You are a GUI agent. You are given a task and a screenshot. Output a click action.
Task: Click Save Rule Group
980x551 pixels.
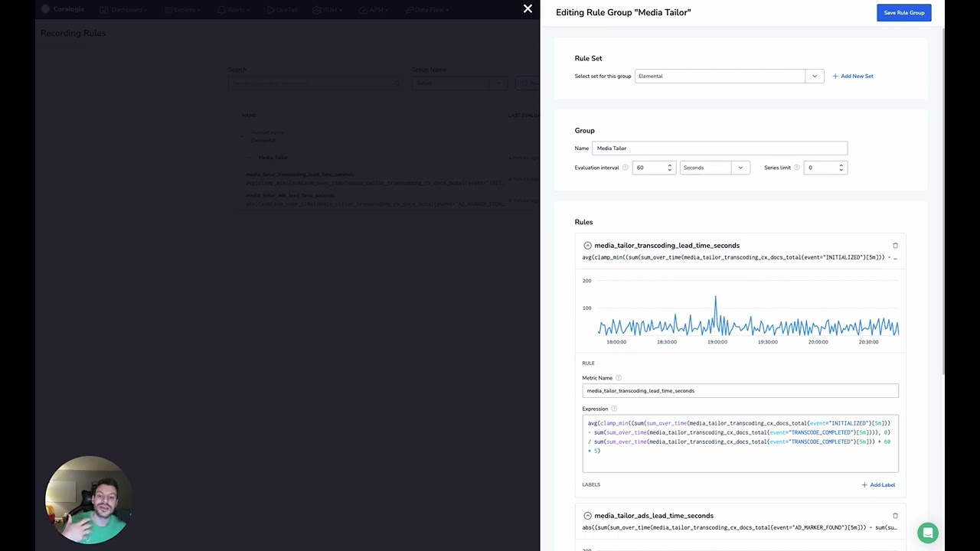click(x=903, y=12)
